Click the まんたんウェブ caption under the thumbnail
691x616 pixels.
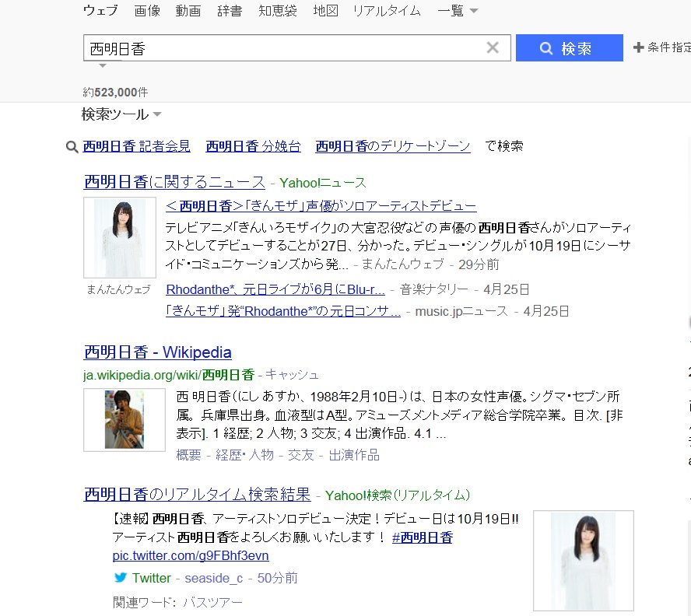coord(118,289)
